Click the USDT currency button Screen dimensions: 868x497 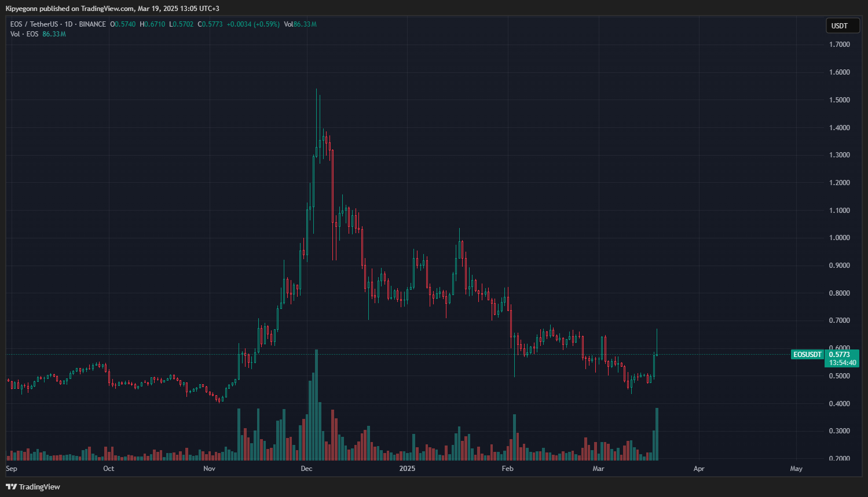[843, 25]
